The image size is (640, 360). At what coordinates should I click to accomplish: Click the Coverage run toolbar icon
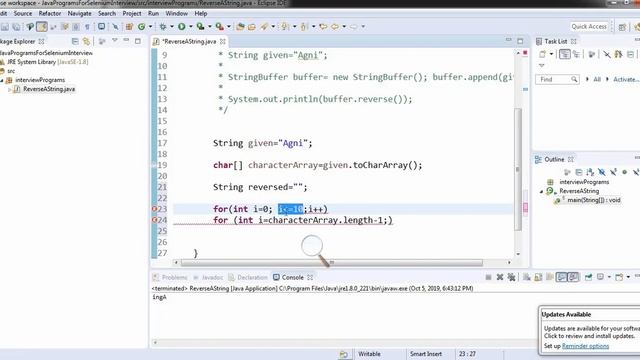pyautogui.click(x=200, y=27)
